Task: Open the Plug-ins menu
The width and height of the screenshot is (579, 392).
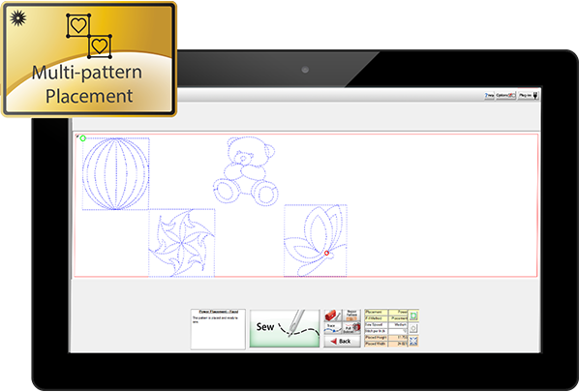Action: pyautogui.click(x=529, y=95)
